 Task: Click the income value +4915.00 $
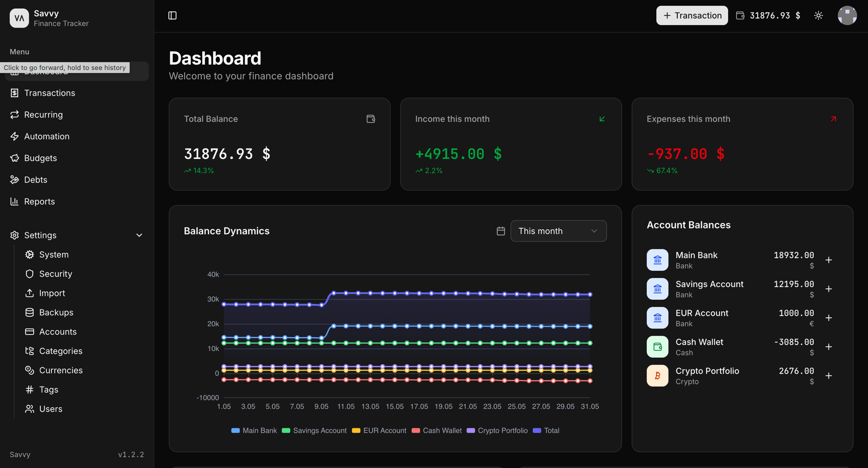click(458, 154)
